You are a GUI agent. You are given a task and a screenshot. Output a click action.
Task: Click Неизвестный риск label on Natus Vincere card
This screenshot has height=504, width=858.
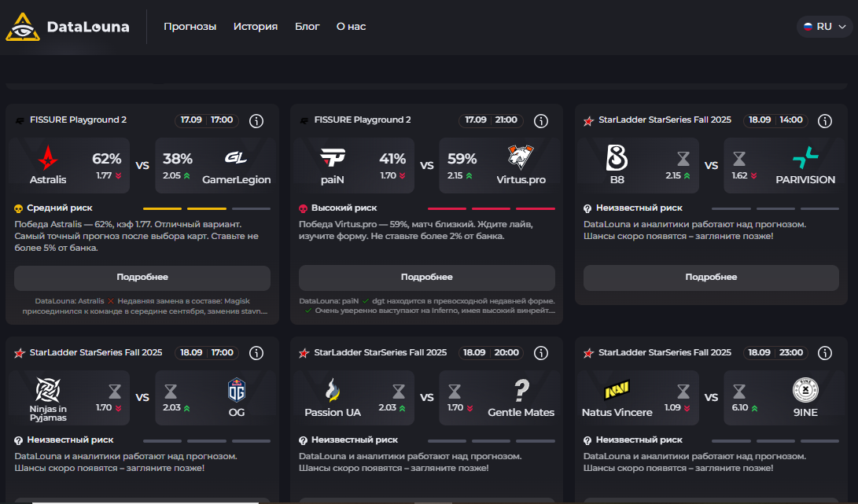[x=639, y=440]
